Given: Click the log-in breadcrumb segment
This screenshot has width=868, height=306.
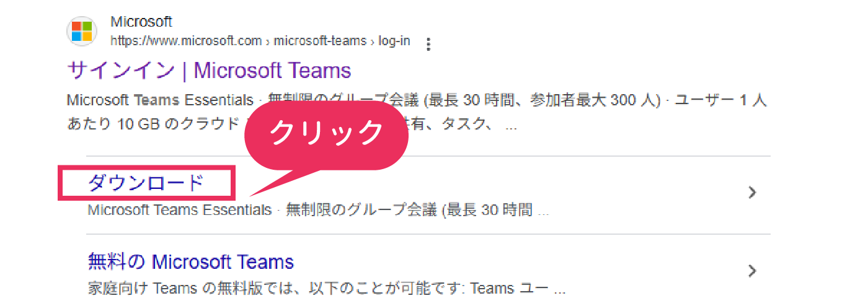Looking at the screenshot, I should point(394,42).
